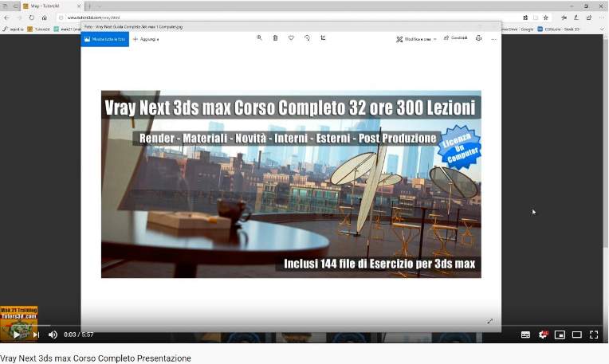Toggle subtitles on the video player
609x364 pixels.
[525, 335]
